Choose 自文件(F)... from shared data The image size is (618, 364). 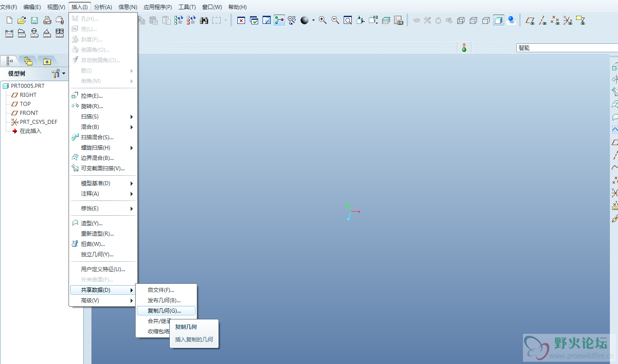tap(166, 290)
